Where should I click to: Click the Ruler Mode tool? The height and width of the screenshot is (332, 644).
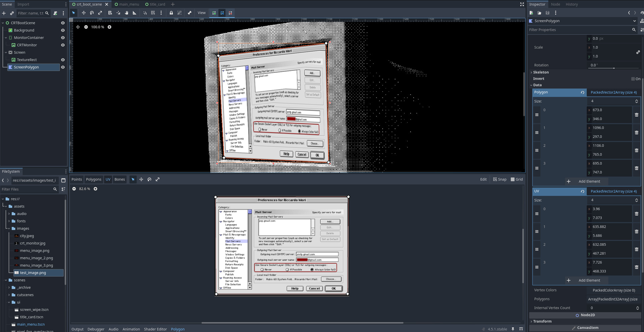(x=135, y=13)
